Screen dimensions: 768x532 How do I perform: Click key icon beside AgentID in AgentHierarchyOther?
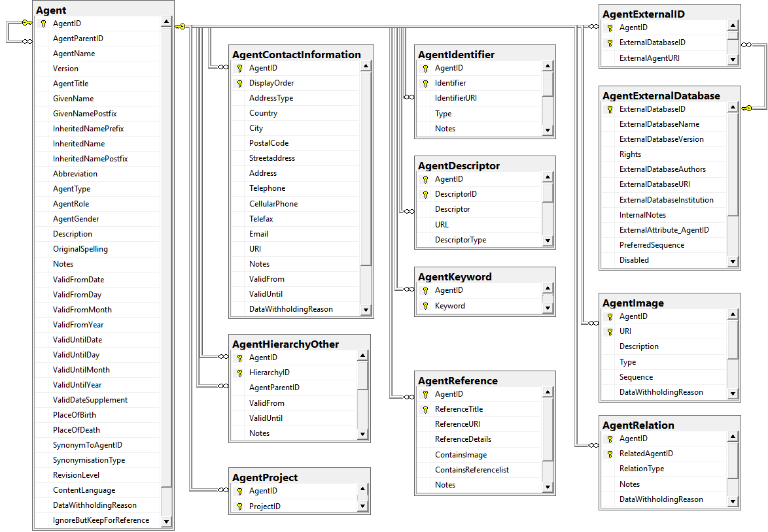click(x=240, y=357)
